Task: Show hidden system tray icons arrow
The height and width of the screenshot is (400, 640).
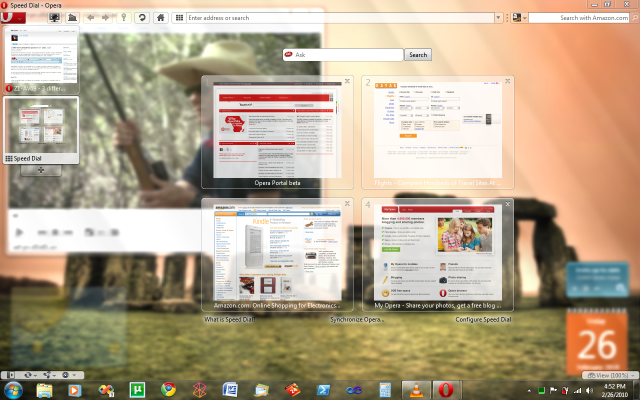Action: click(x=529, y=391)
